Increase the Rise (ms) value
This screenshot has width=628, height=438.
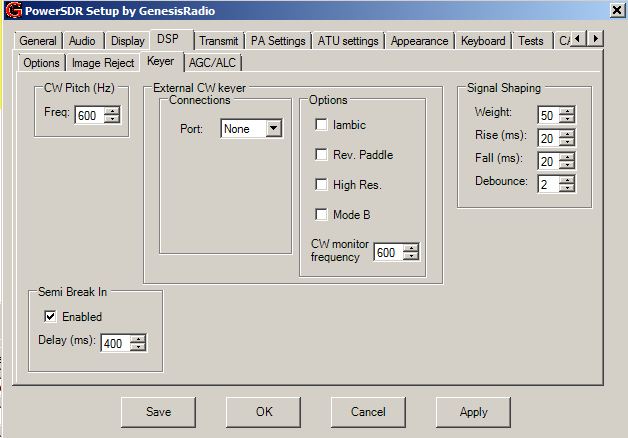[567, 135]
